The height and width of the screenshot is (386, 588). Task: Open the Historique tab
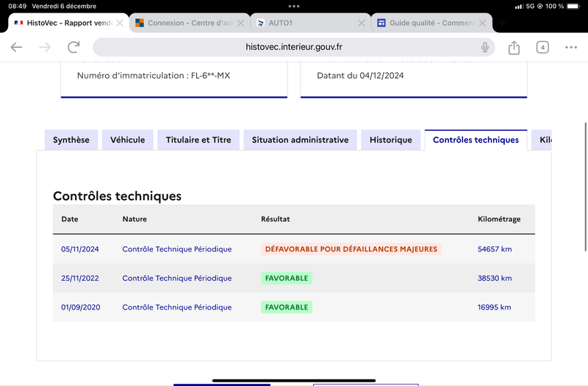coord(391,140)
